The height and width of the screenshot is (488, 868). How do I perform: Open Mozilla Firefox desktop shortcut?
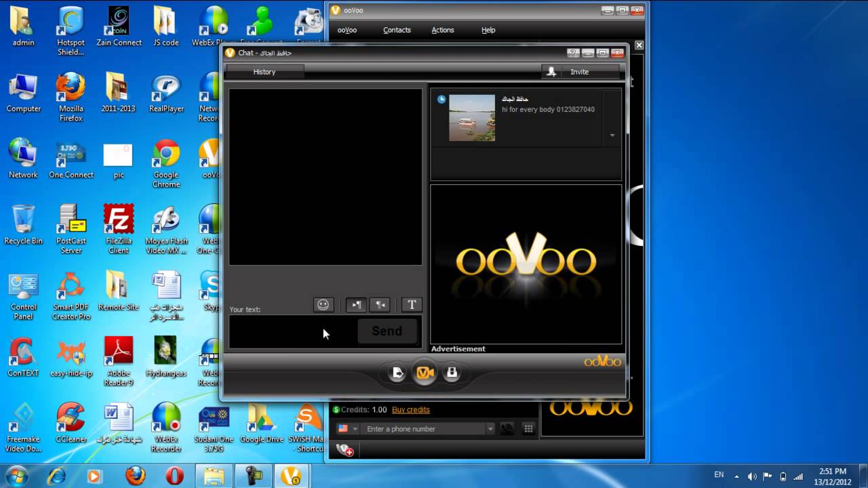click(71, 98)
